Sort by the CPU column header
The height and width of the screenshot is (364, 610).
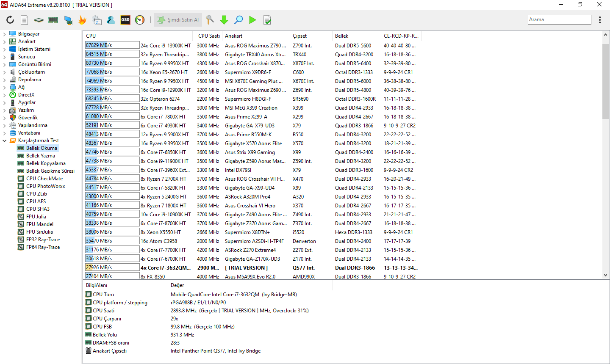pos(138,36)
